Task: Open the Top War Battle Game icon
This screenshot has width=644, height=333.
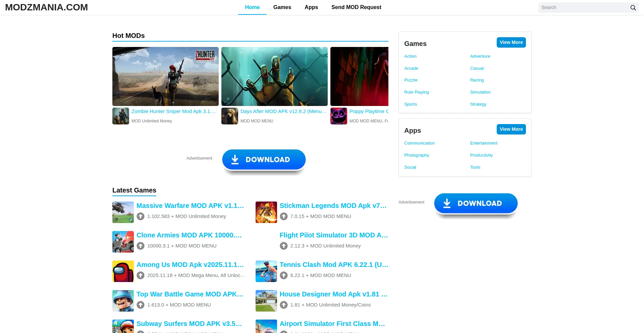Action: click(123, 301)
